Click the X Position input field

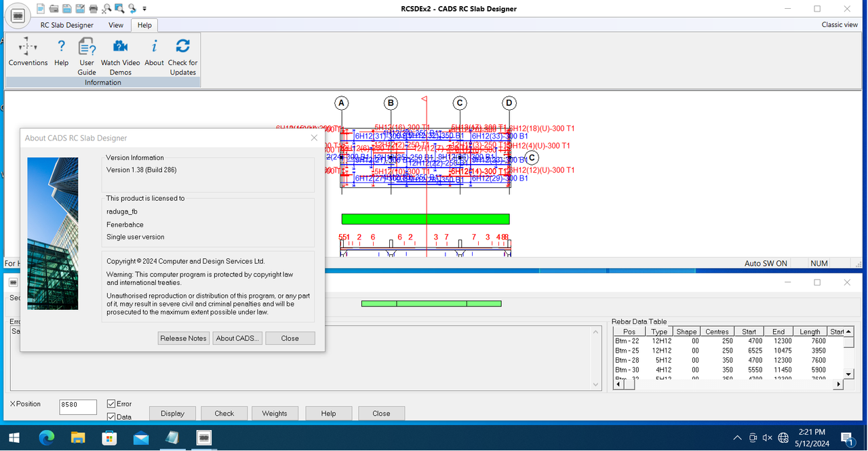click(x=78, y=406)
